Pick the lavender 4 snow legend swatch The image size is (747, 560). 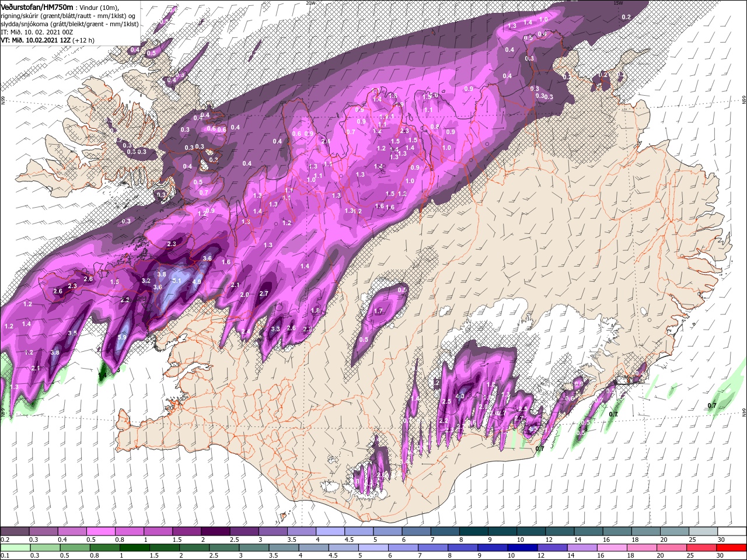point(330,531)
